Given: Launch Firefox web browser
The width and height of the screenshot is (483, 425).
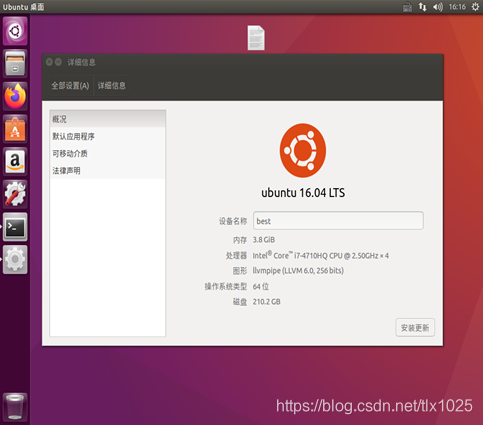Looking at the screenshot, I should [15, 96].
